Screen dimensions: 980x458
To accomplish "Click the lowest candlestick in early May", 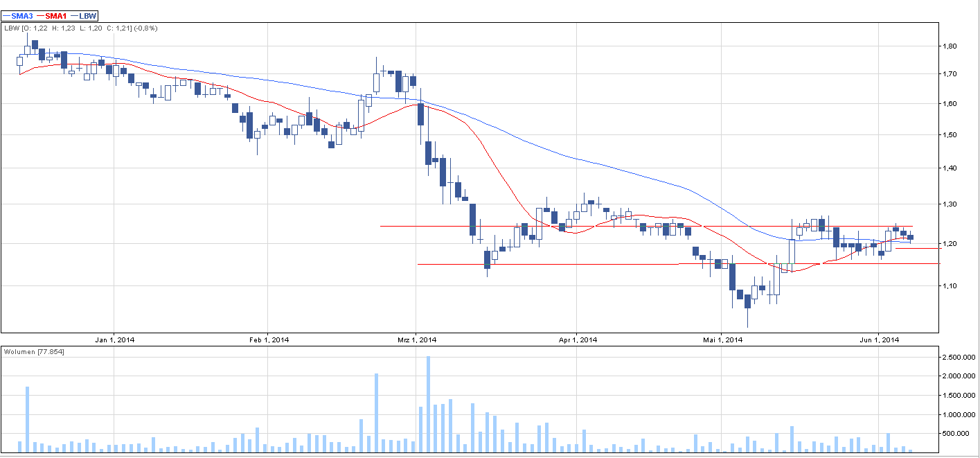I will (747, 301).
